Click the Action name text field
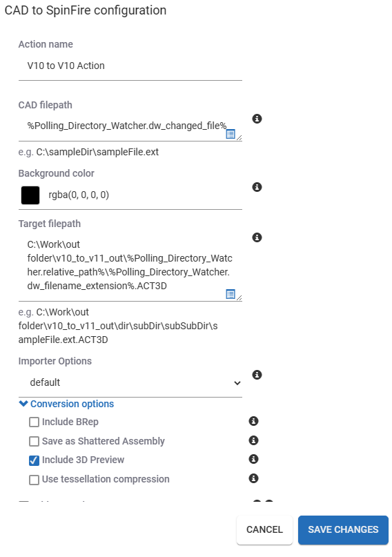 click(130, 66)
